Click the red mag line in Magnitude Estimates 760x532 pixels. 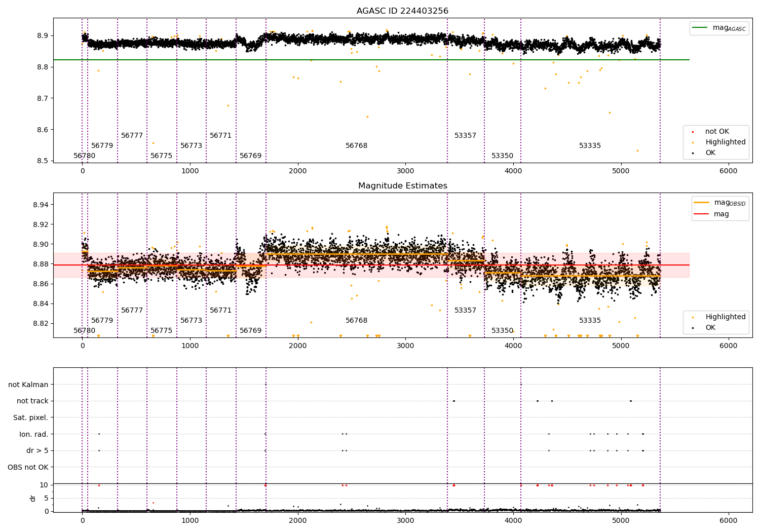(x=371, y=265)
